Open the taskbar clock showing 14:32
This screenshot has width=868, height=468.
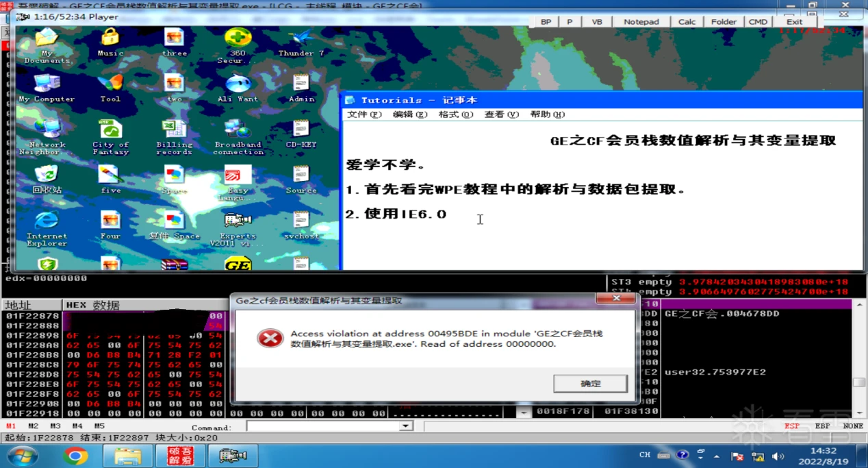click(824, 456)
